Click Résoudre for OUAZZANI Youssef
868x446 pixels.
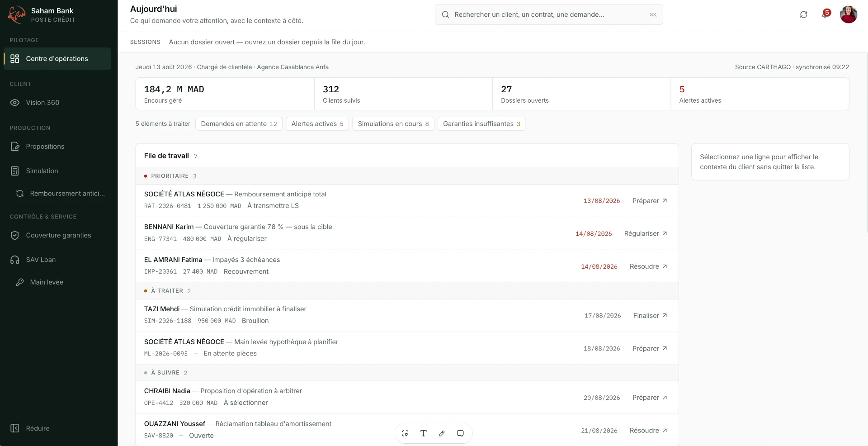(x=648, y=431)
